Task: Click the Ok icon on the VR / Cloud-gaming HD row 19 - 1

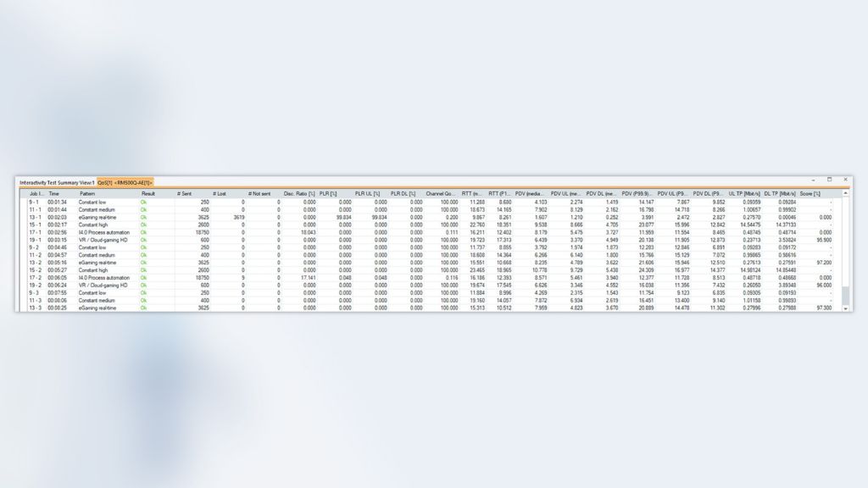Action: (x=143, y=239)
